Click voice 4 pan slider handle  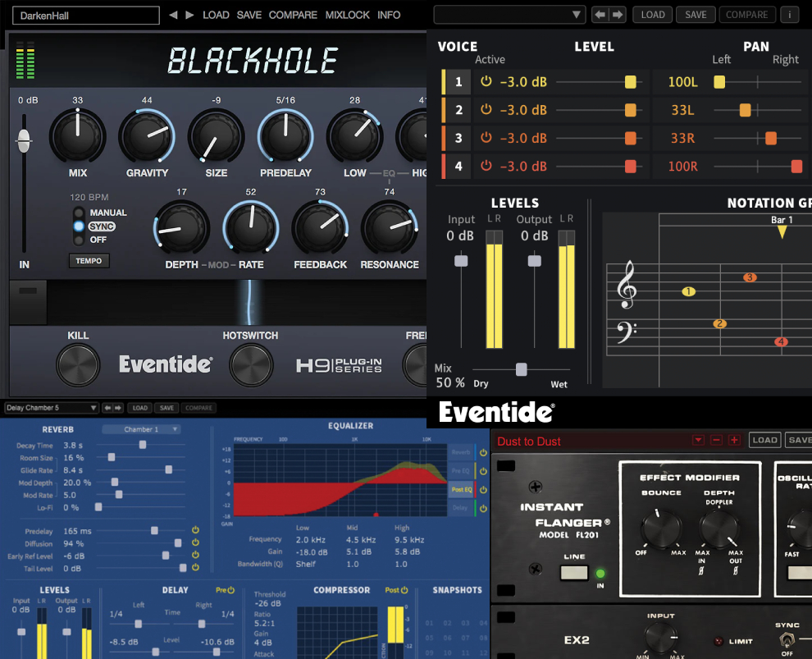pos(796,166)
